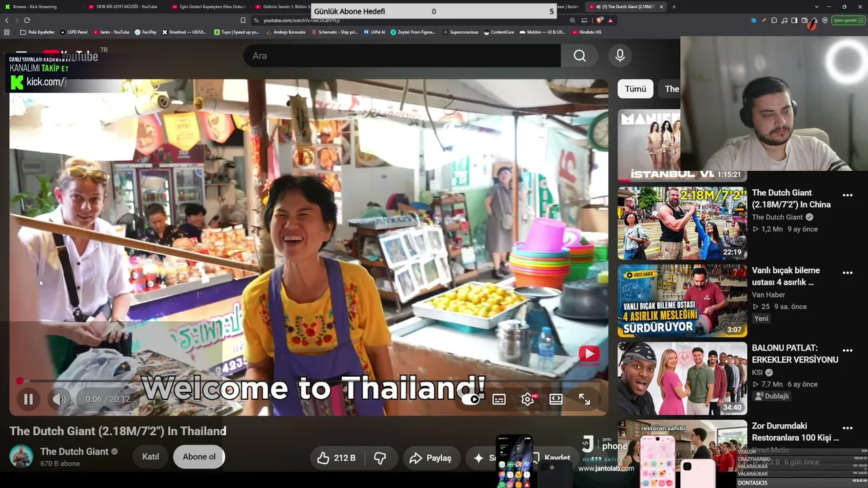Turn on subtitles in the video player
Image resolution: width=868 pixels, height=488 pixels.
click(499, 399)
